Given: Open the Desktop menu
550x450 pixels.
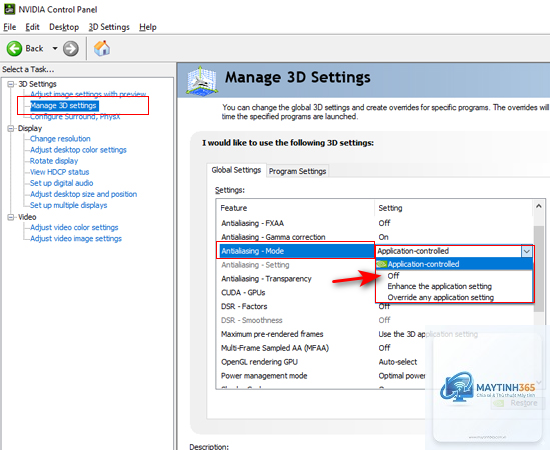Looking at the screenshot, I should [64, 27].
